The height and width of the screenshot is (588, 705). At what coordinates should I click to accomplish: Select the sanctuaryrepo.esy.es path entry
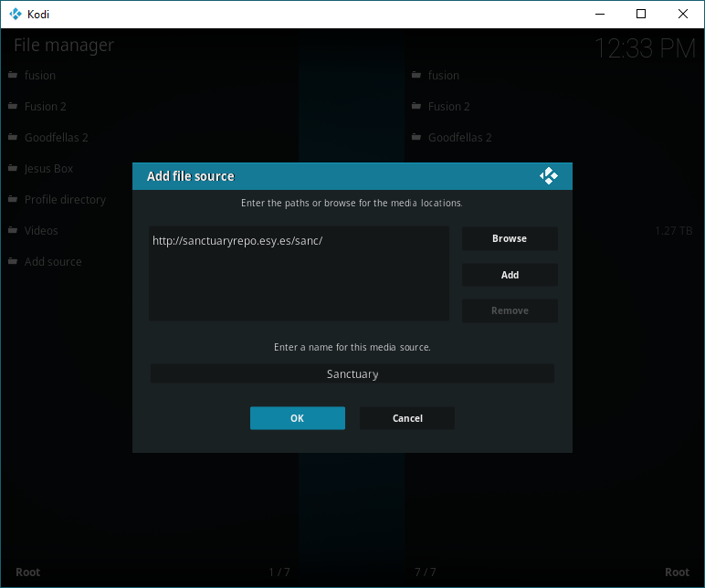pyautogui.click(x=237, y=241)
